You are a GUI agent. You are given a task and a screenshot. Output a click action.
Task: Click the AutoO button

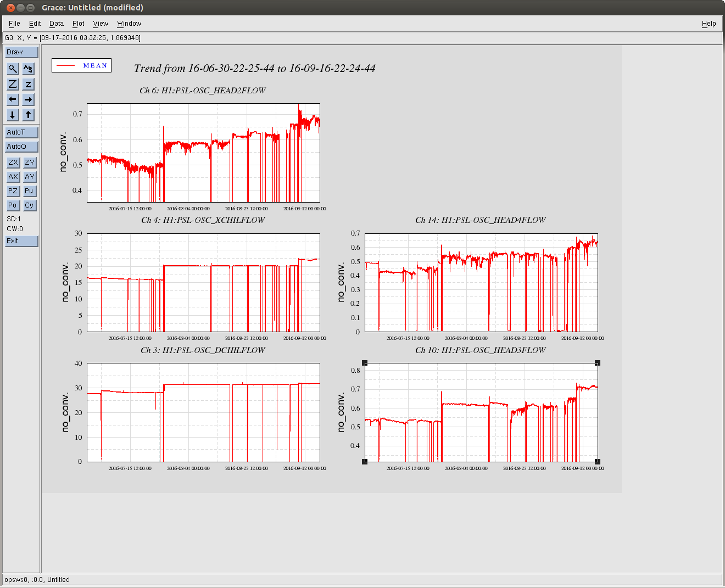pos(21,147)
